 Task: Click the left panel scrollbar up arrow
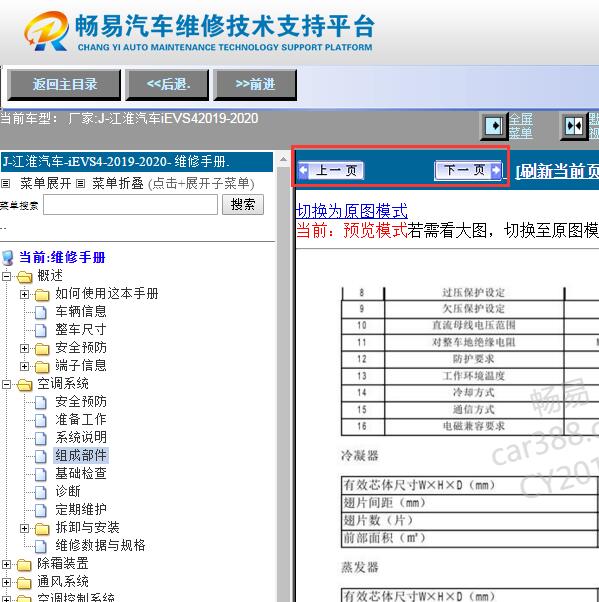(283, 159)
